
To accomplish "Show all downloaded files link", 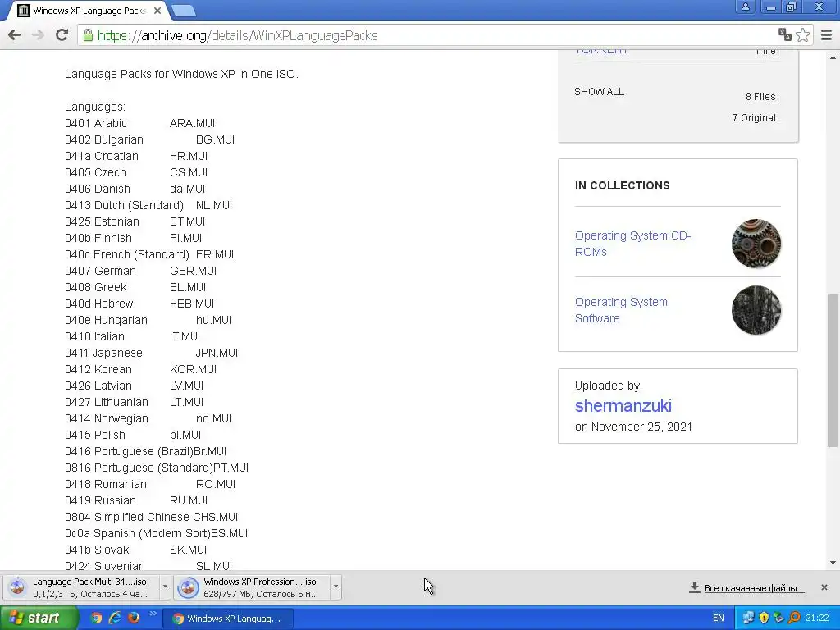I will pos(754,588).
